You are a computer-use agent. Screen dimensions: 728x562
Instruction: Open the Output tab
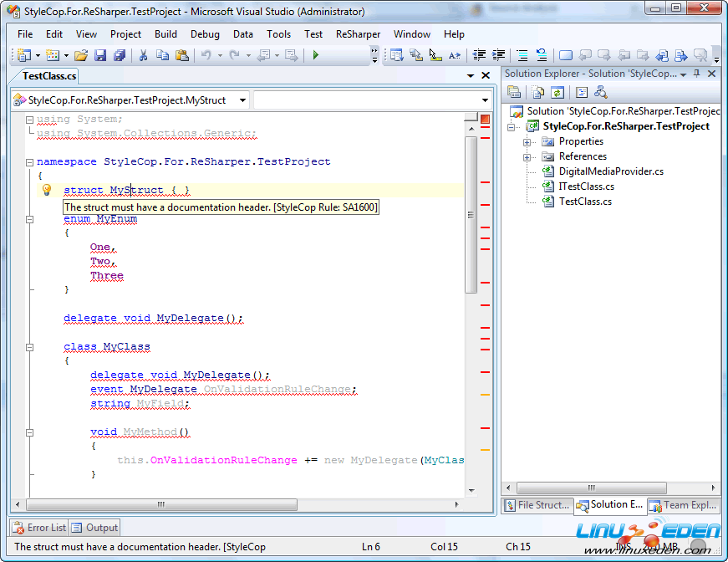(x=95, y=528)
